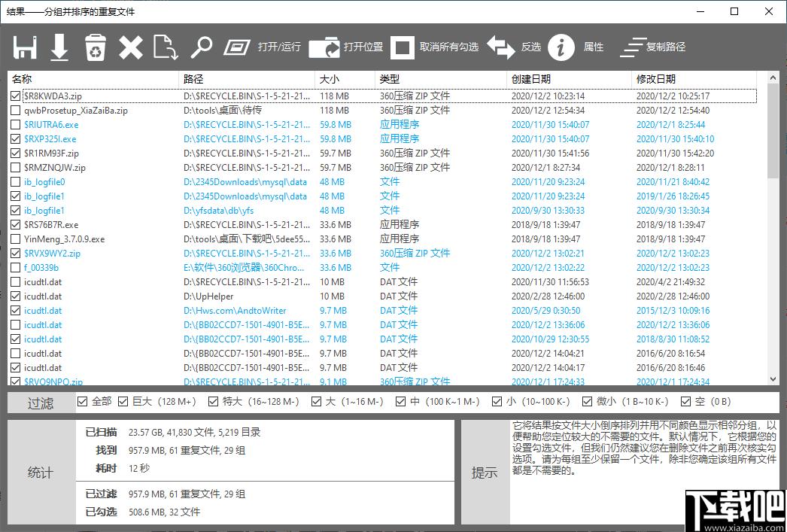Click the 已勾选 508.6 MB, 32 文件 statistic
This screenshot has width=787, height=532.
143,512
